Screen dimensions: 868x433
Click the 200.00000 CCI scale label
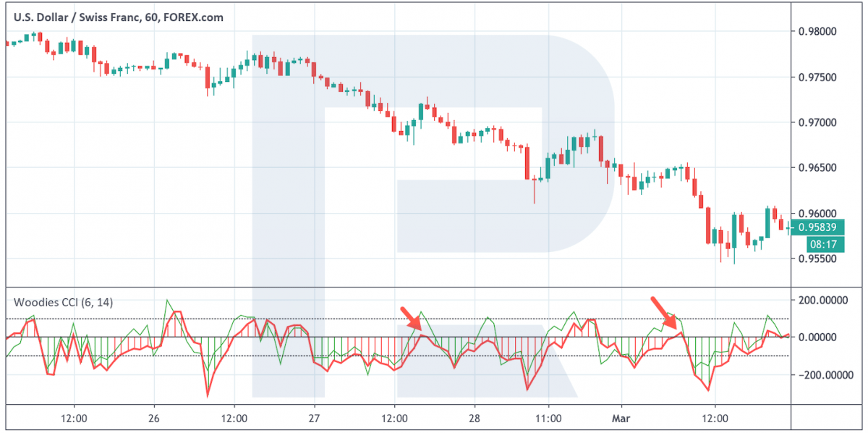tap(825, 300)
